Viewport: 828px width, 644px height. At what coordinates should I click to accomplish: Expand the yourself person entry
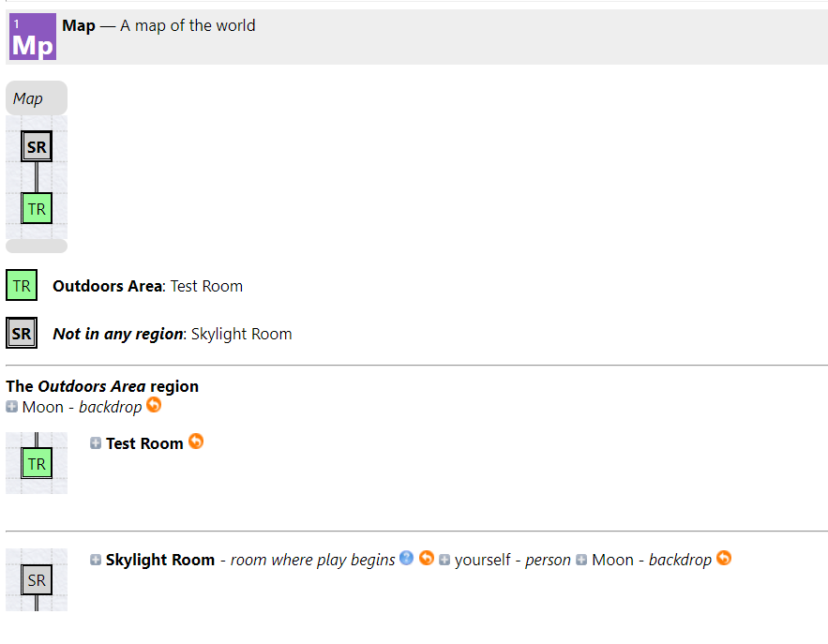pyautogui.click(x=444, y=560)
